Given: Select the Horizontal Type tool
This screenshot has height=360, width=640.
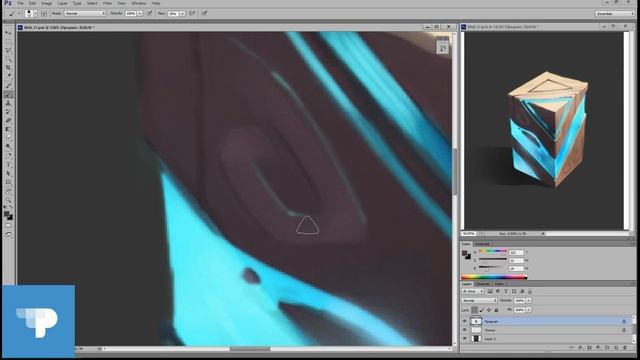Looking at the screenshot, I should point(8,164).
